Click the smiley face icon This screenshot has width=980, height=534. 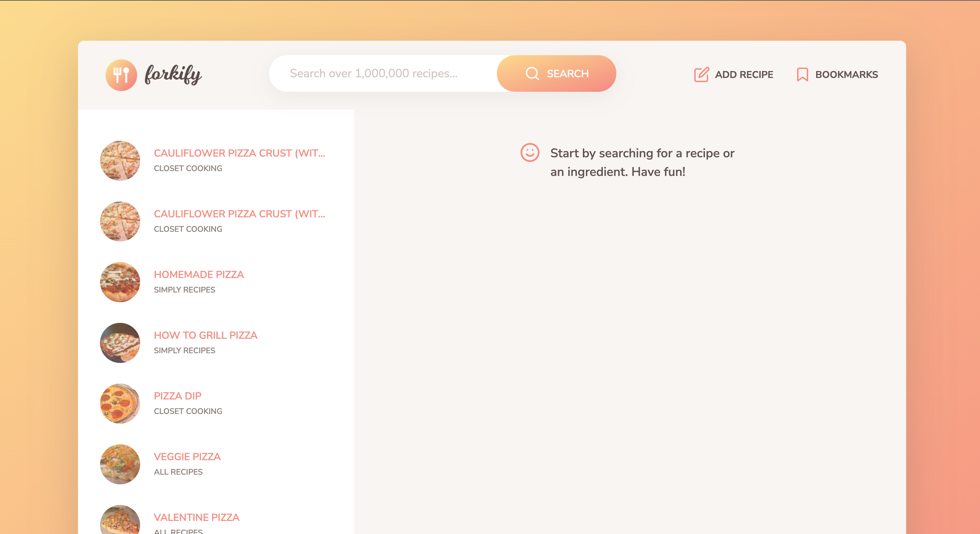click(530, 154)
